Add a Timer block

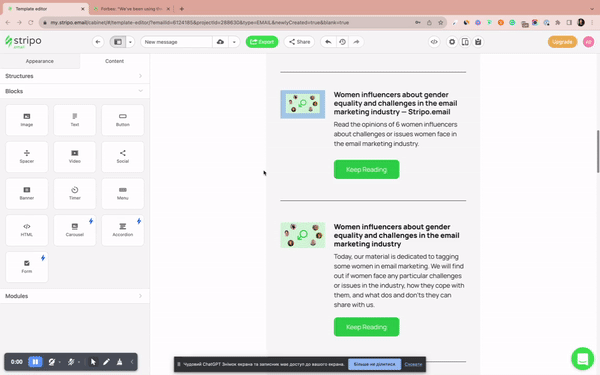tap(75, 194)
